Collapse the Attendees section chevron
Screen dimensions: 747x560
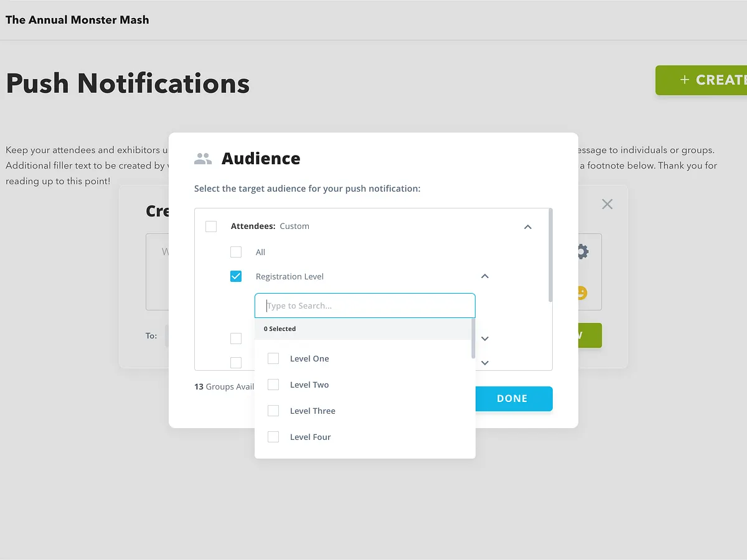coord(528,227)
